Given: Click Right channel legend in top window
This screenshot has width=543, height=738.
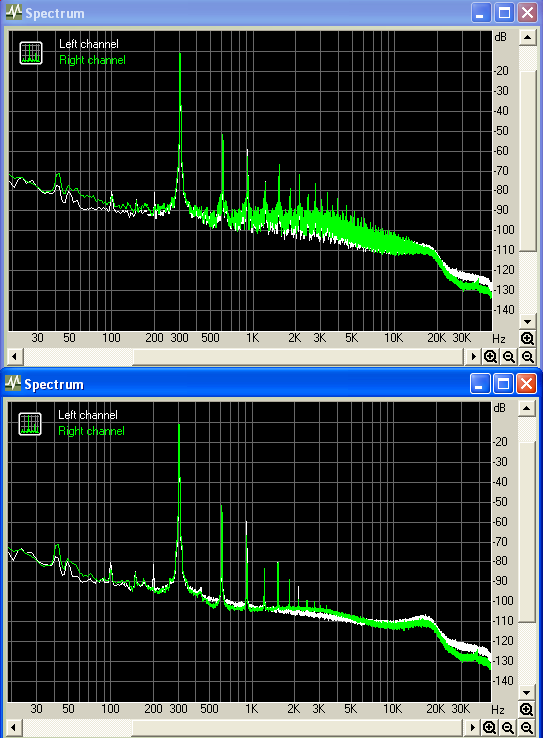Looking at the screenshot, I should pos(93,60).
